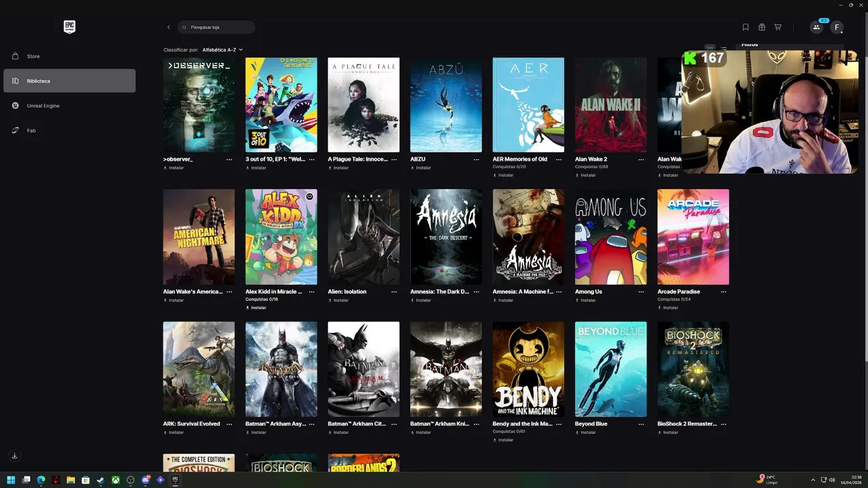Go back using the arrow beside search

(x=168, y=27)
